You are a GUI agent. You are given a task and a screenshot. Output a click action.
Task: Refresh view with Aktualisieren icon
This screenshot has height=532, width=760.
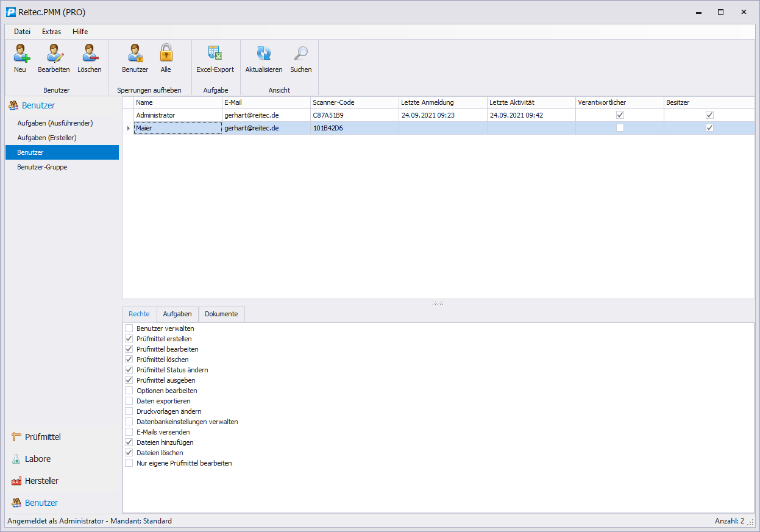tap(263, 54)
